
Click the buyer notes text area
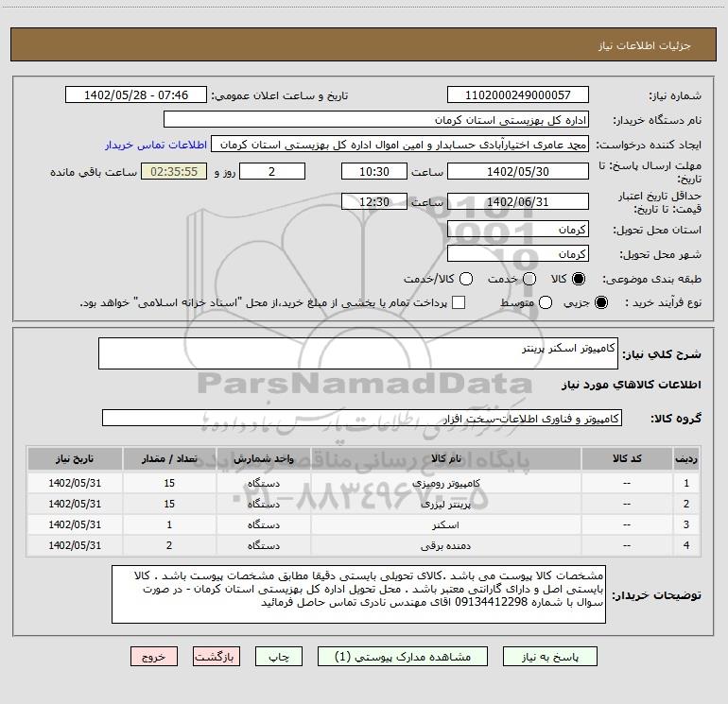pos(358,594)
